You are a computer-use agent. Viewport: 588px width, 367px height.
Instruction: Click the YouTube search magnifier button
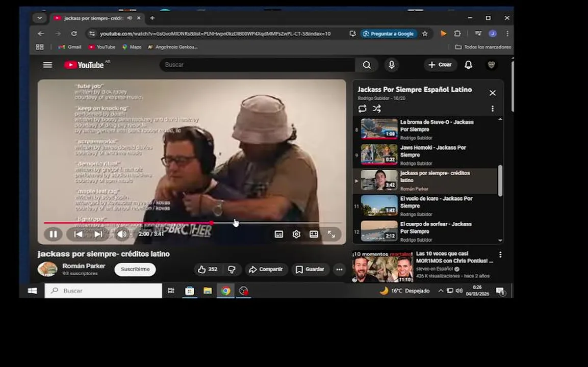pyautogui.click(x=366, y=65)
